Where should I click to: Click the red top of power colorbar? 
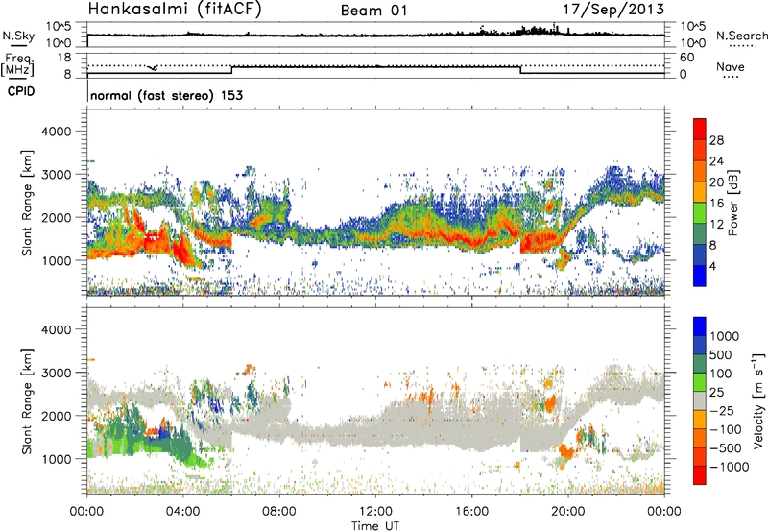[700, 129]
